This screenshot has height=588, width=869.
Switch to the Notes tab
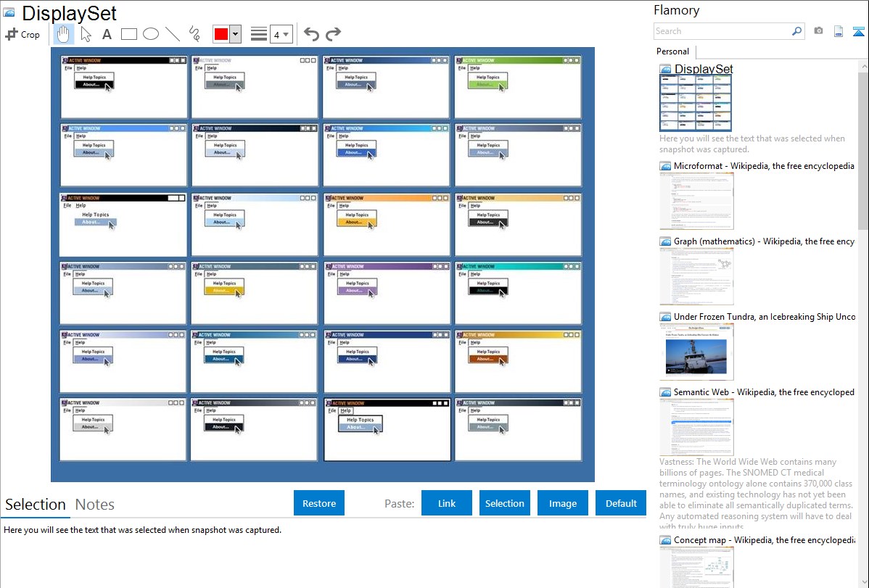point(95,505)
